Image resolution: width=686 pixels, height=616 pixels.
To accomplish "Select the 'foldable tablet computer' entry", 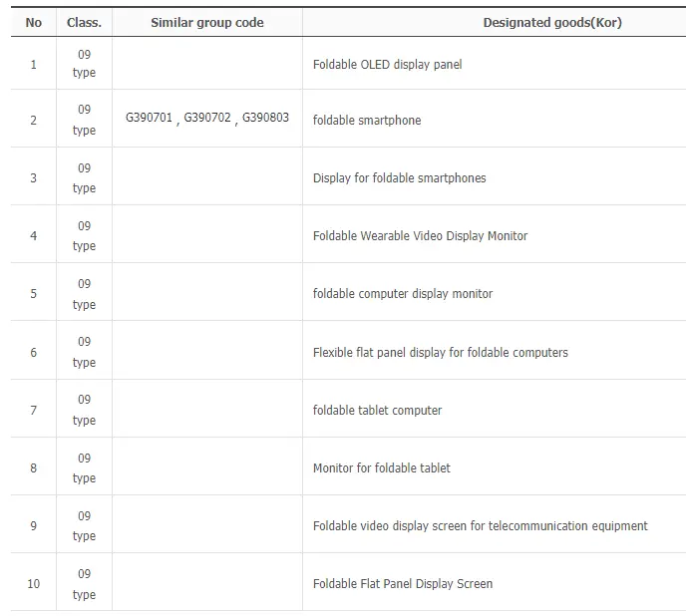I will [x=377, y=410].
